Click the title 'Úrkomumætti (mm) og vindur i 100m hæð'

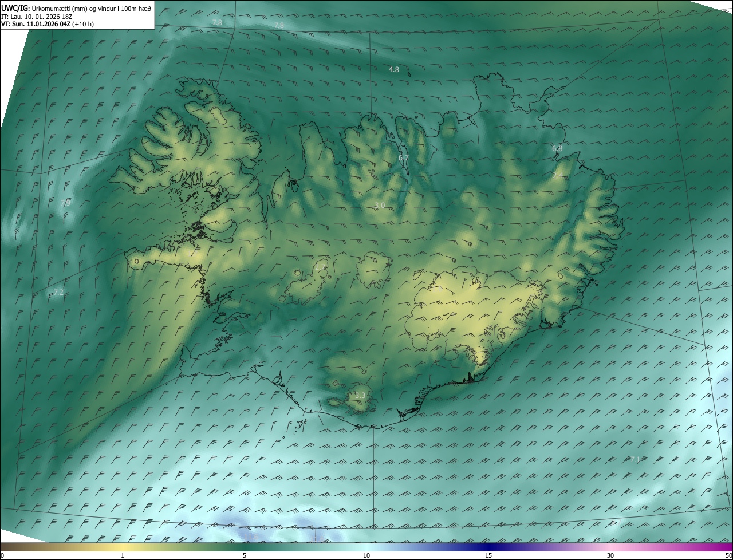(x=91, y=8)
